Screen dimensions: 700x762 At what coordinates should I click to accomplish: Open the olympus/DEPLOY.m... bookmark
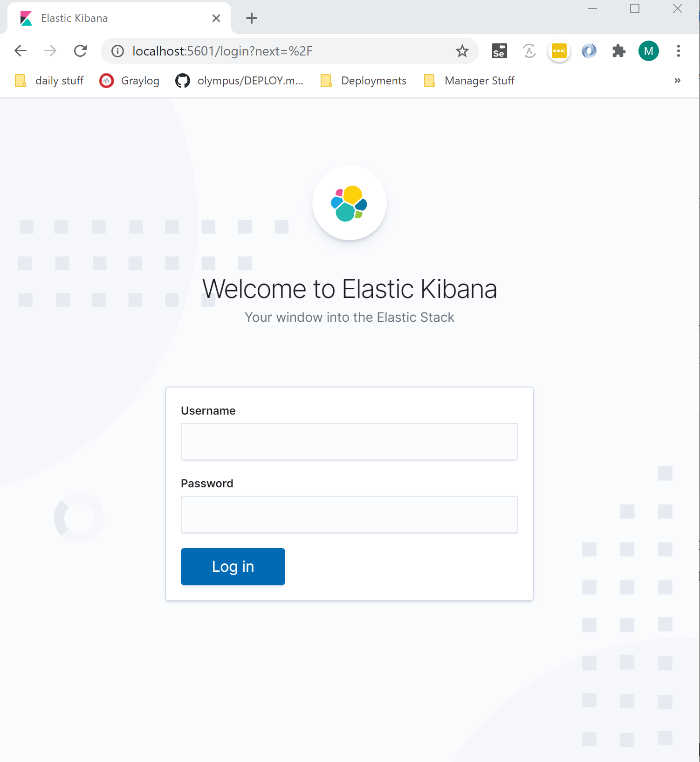click(x=240, y=81)
